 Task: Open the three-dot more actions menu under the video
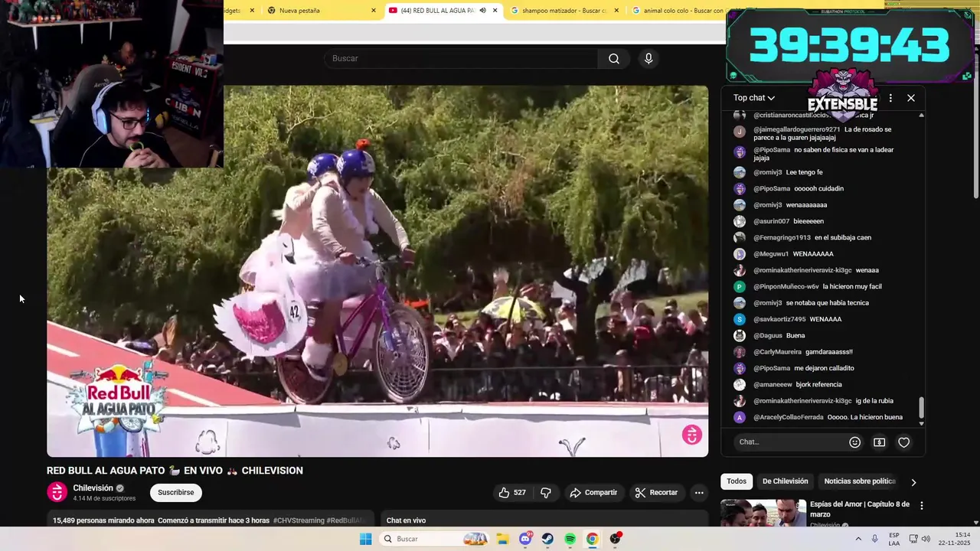pos(699,493)
